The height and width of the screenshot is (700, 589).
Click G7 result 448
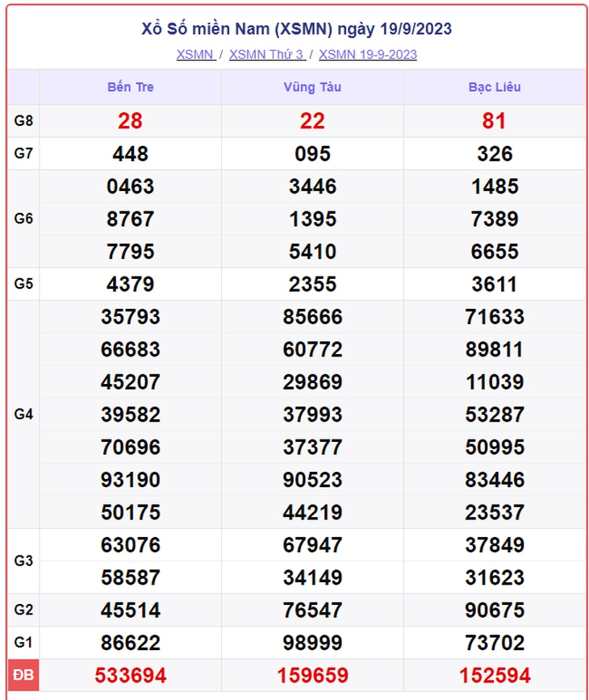pyautogui.click(x=131, y=154)
